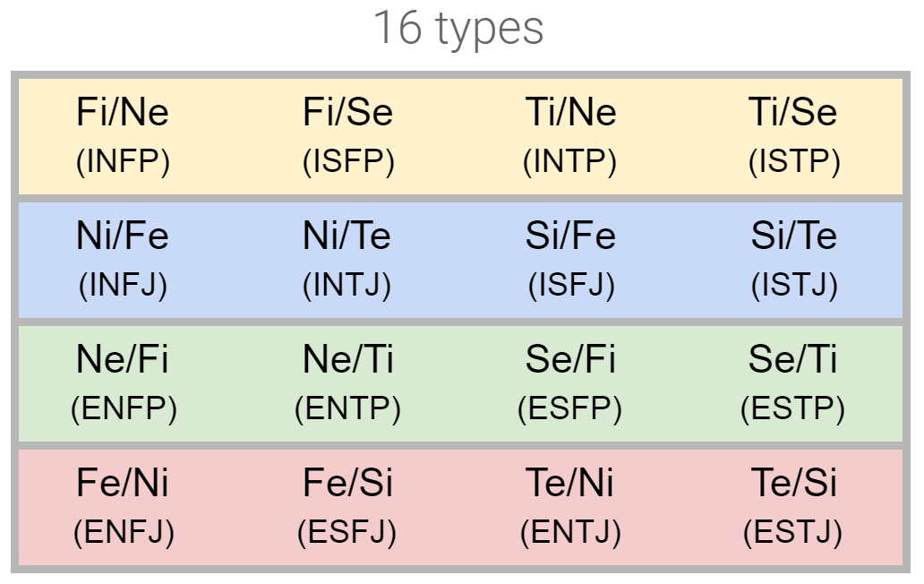Select the Fi/Ne function pair text
This screenshot has width=924, height=584.
123,113
